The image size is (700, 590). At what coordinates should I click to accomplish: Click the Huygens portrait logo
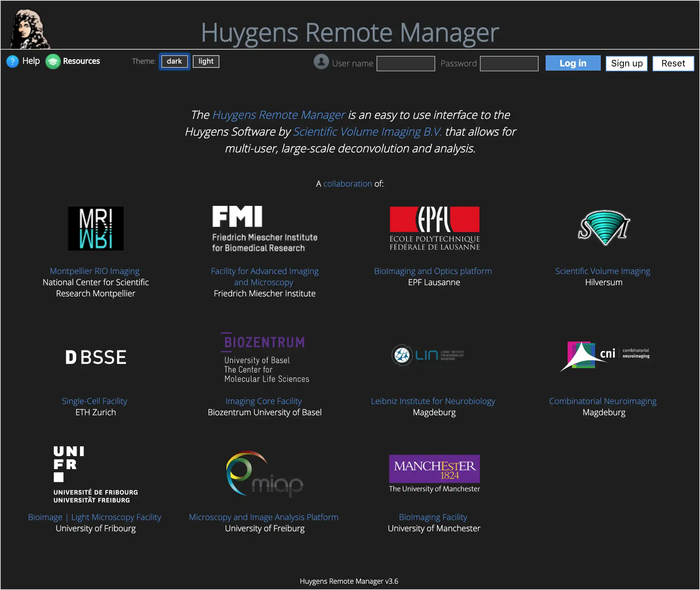(29, 29)
